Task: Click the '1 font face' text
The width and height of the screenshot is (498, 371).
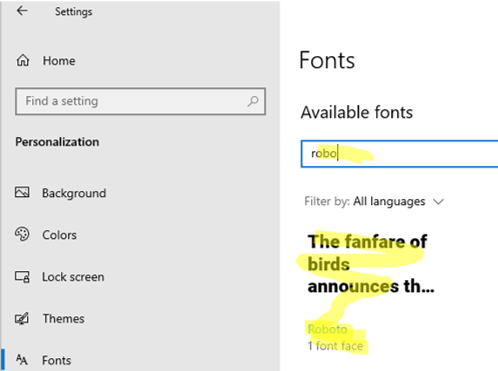Action: [x=335, y=346]
